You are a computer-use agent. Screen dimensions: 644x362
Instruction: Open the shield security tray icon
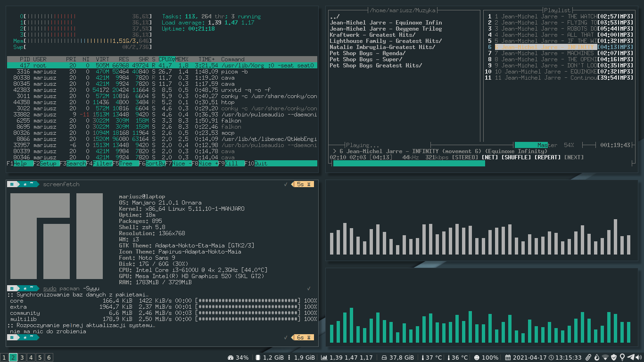tap(614, 358)
